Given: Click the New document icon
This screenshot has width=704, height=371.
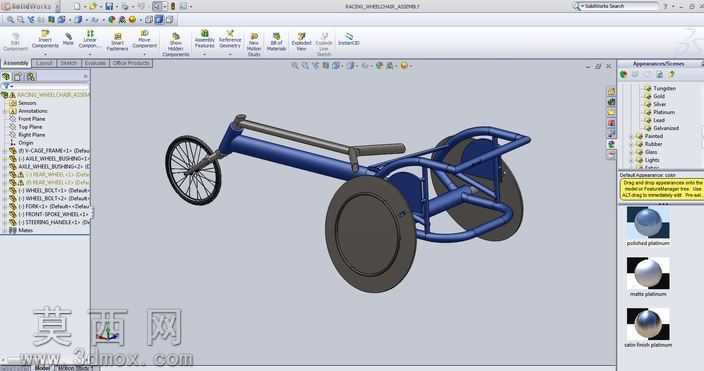Looking at the screenshot, I should [77, 6].
